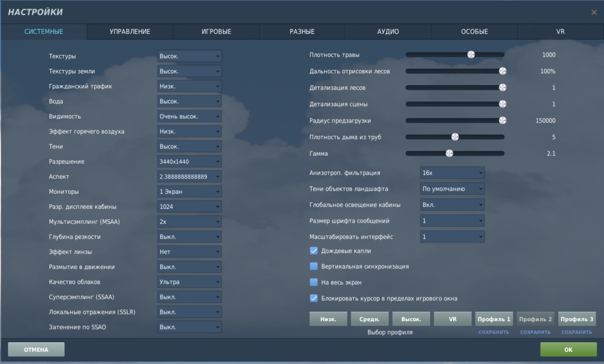The image size is (604, 364).
Task: Open the Мультисэмплинг (MSAA) dropdown
Action: 189,222
